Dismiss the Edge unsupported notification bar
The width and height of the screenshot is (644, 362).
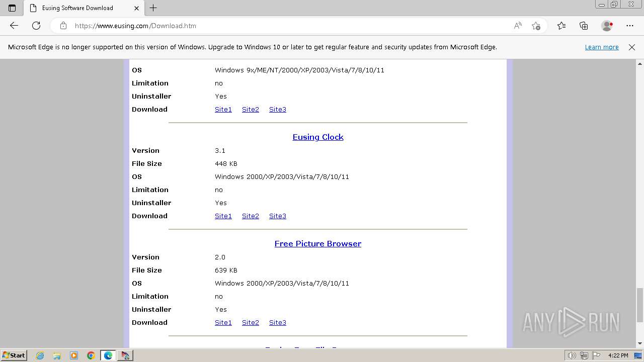(x=632, y=47)
